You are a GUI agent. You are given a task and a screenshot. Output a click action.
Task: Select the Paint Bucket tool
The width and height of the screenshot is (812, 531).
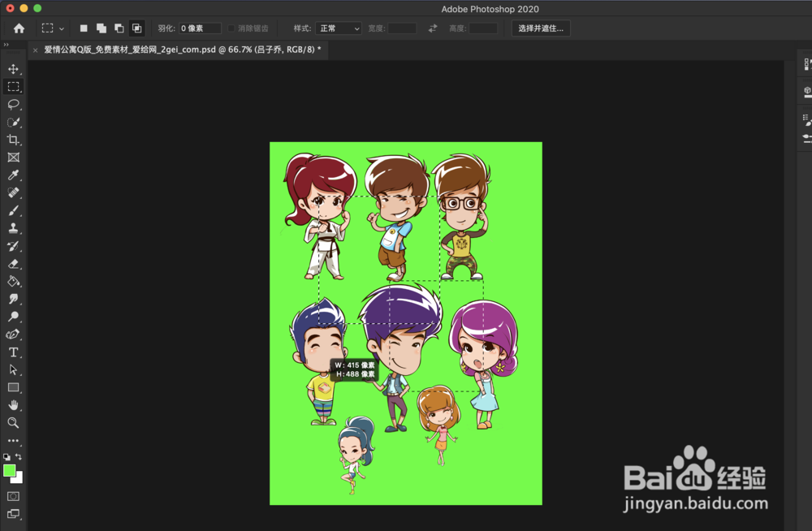tap(14, 281)
